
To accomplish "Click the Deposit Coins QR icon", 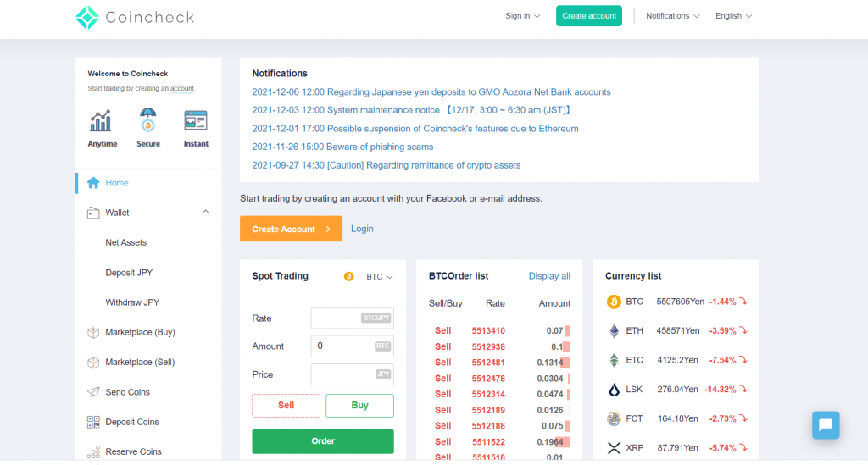I will [x=93, y=422].
